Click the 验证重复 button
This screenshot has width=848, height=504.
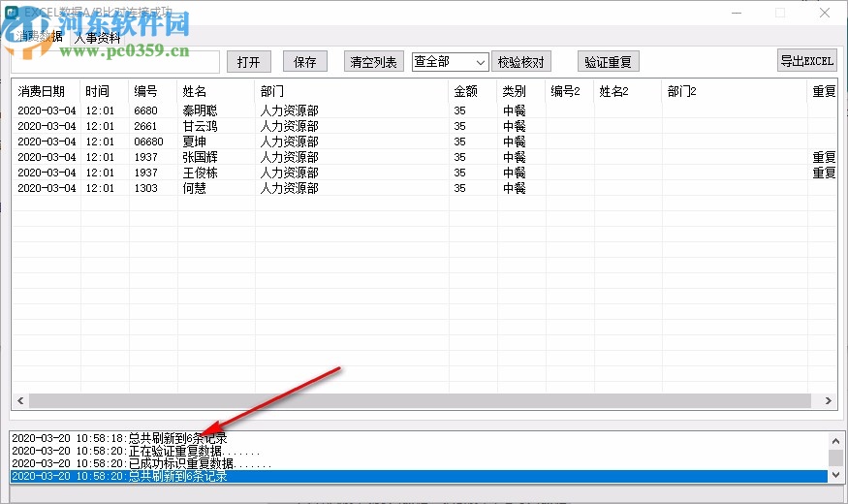point(609,62)
